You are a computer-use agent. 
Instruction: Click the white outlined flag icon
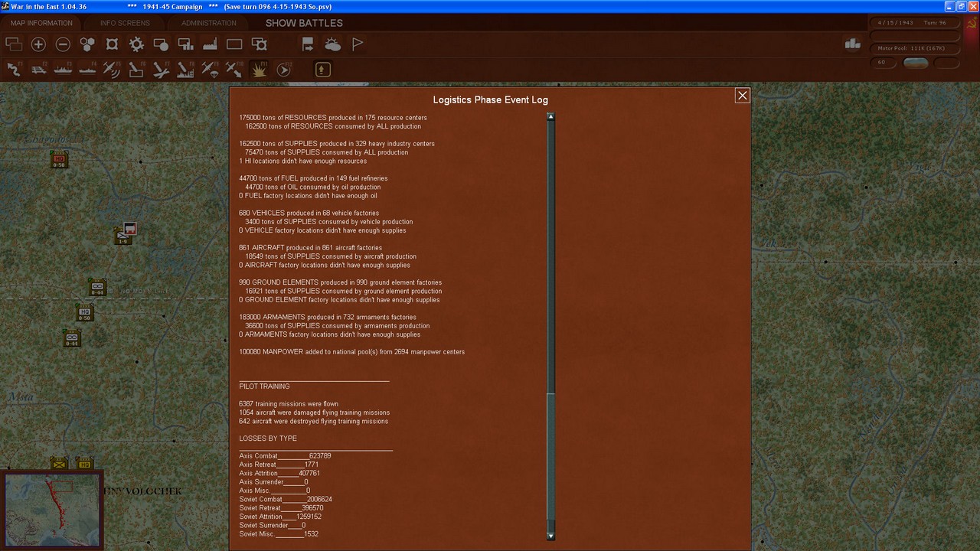(x=358, y=44)
